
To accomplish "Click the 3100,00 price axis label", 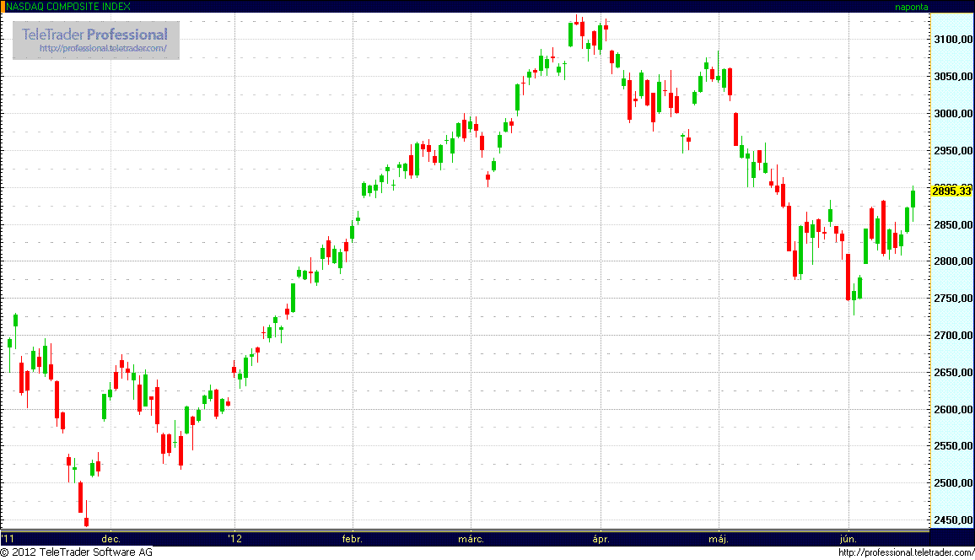I will (953, 39).
